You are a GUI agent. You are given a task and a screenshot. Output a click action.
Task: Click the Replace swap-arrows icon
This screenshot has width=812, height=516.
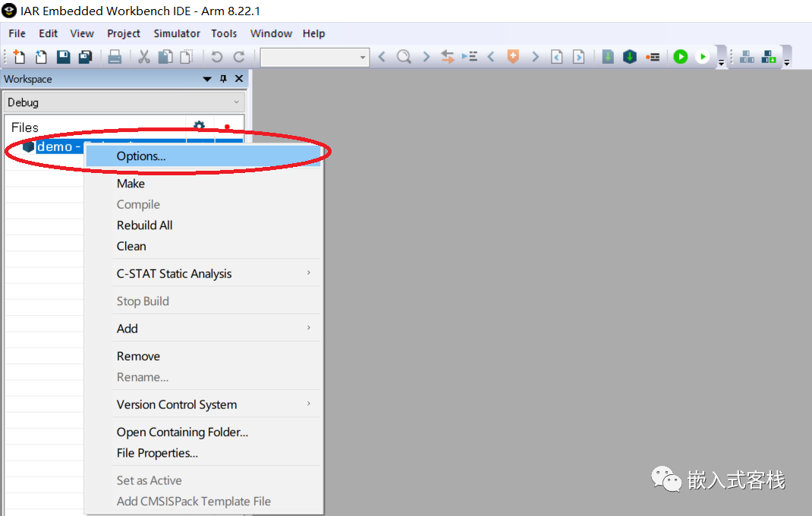point(448,56)
